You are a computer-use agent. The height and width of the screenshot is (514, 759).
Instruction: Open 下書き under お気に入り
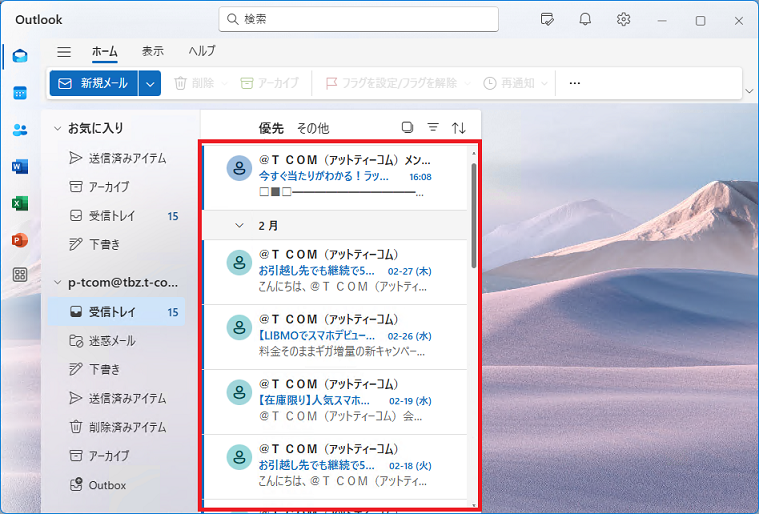[117, 244]
